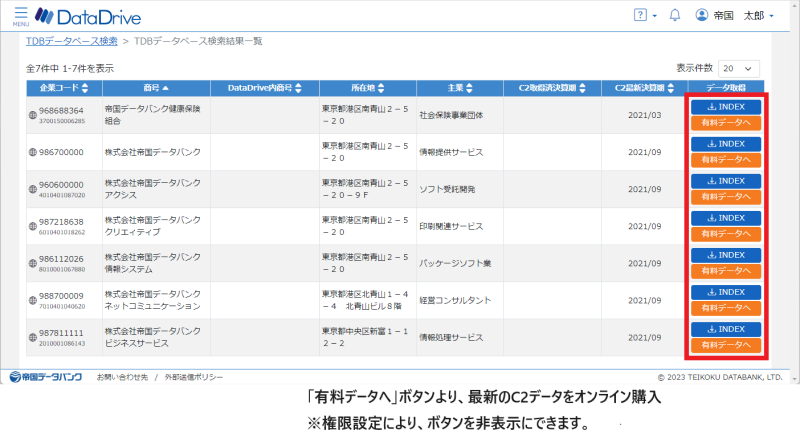800x439 pixels.
Task: Download INDEX for ネットコミュニケーション row
Action: pyautogui.click(x=726, y=292)
